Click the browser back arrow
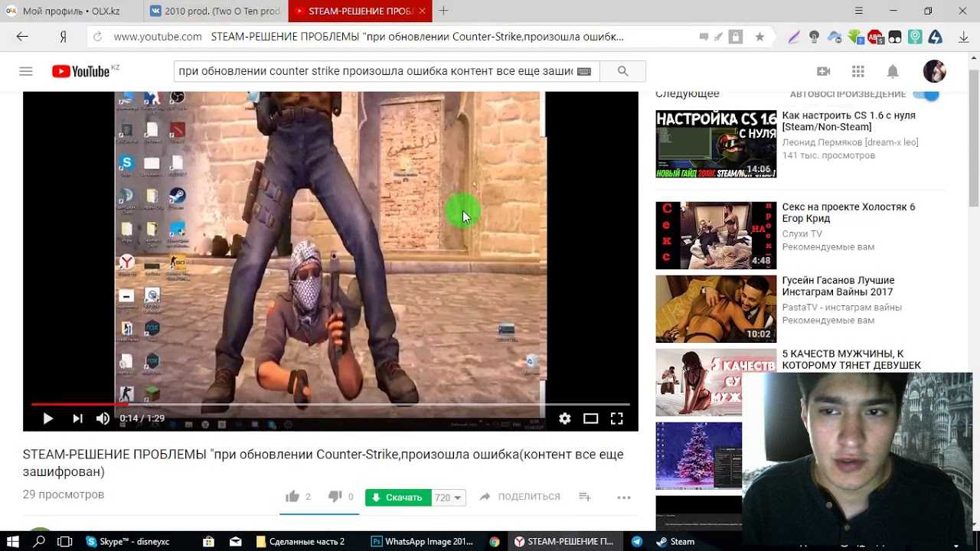Viewport: 980px width, 551px height. coord(22,37)
